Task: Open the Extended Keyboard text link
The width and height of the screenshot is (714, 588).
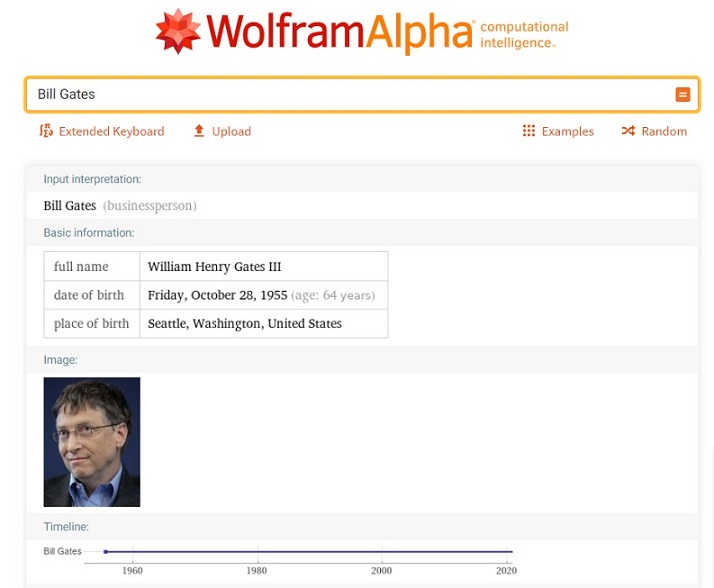Action: pyautogui.click(x=111, y=131)
